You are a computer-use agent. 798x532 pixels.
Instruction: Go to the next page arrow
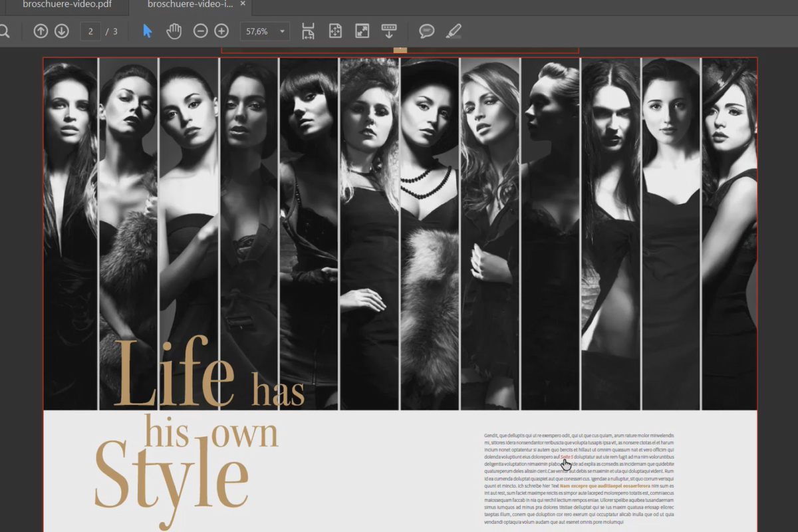[x=62, y=31]
